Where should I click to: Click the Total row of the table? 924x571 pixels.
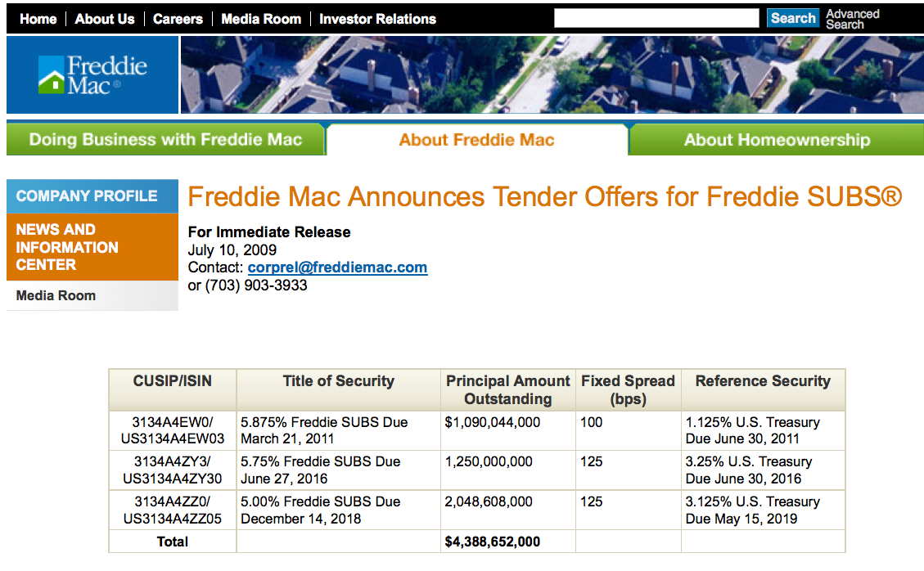171,542
